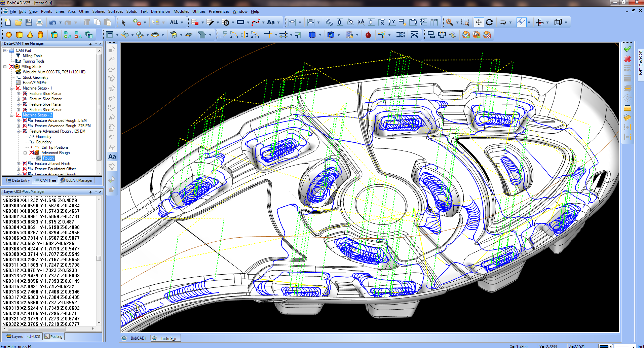
Task: Create a sphere with the orange sphere icon
Action: [x=9, y=35]
